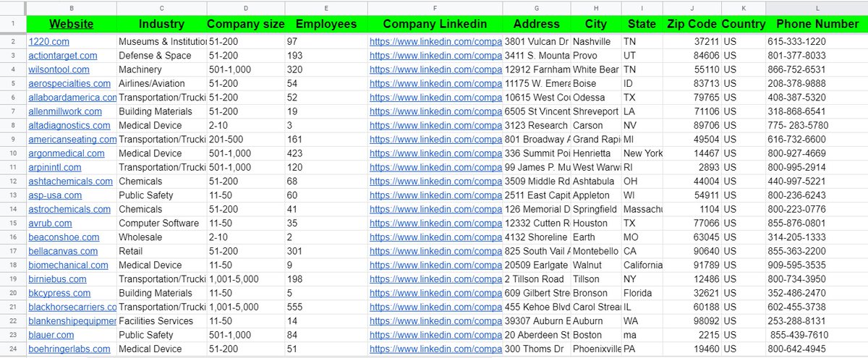Click the Address header cell

tap(537, 24)
